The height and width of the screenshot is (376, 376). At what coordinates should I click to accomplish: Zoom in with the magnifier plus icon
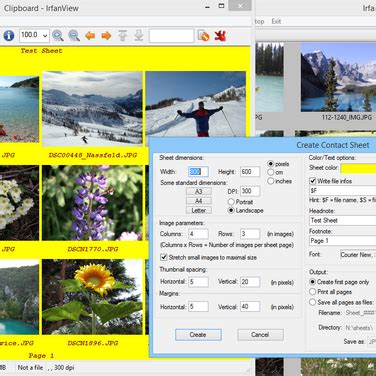pos(58,35)
